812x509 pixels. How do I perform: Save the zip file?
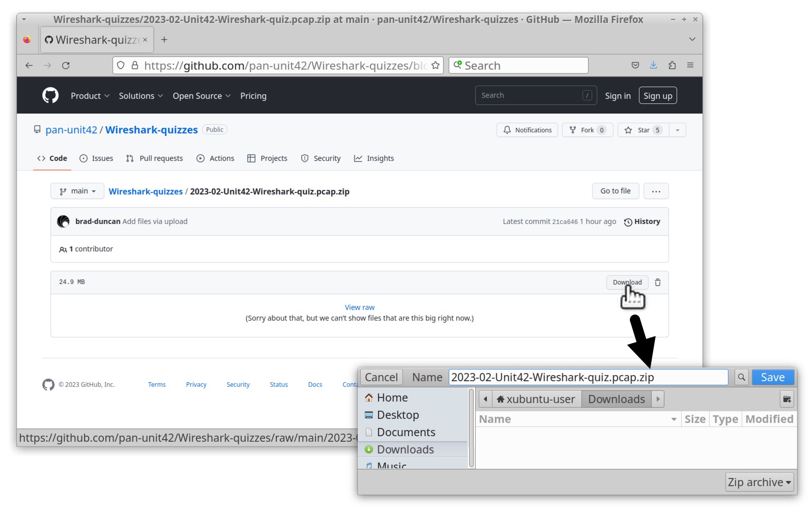[x=773, y=377]
